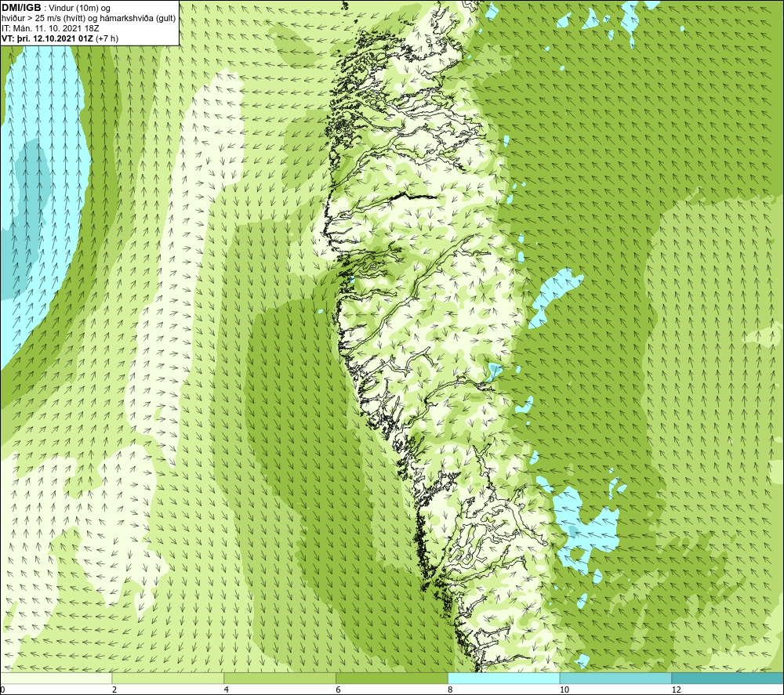The height and width of the screenshot is (695, 784).
Task: Click the 'IT: Mán. 11. 10. 2021 18Z' line
Action: coord(50,28)
